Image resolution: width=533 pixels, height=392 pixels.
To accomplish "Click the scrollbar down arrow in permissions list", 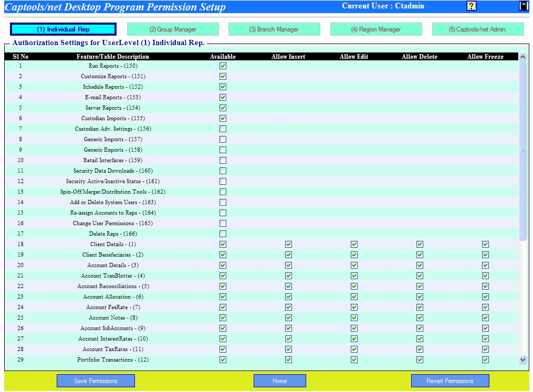I will [522, 360].
